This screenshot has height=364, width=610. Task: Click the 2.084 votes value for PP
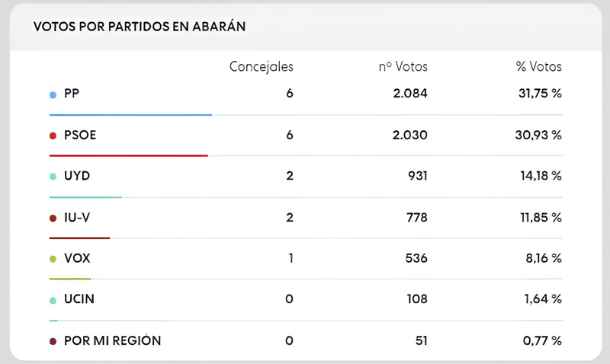[408, 94]
